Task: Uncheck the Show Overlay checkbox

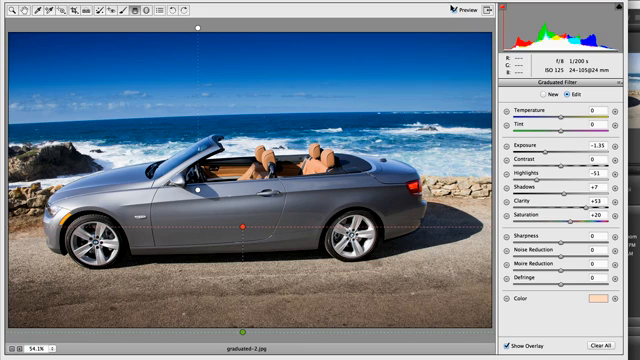Action: 507,346
